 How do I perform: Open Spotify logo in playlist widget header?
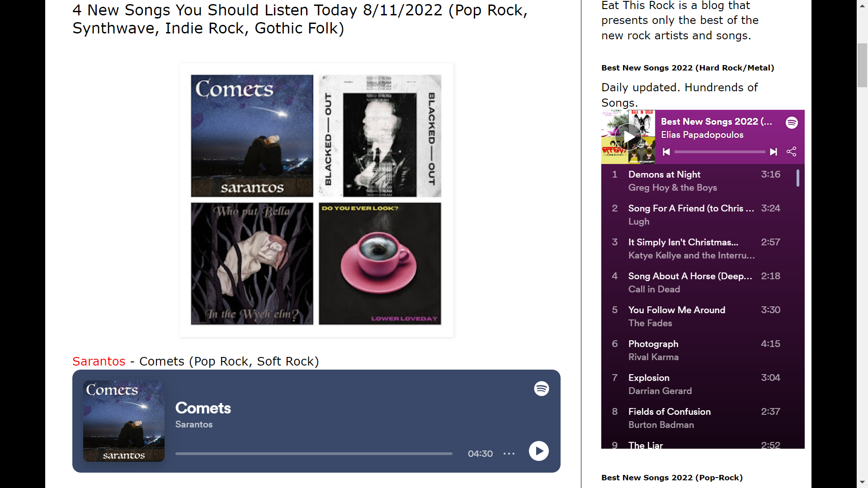tap(792, 122)
